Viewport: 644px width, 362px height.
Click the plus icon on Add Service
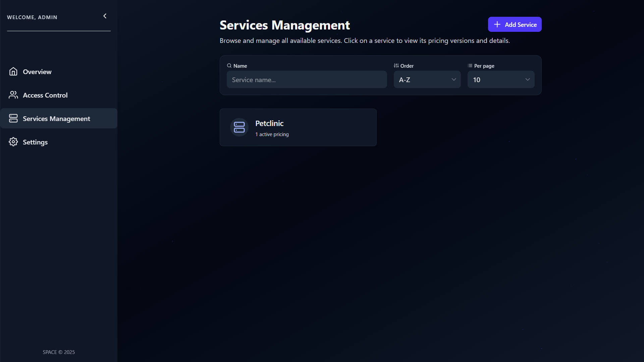click(497, 24)
